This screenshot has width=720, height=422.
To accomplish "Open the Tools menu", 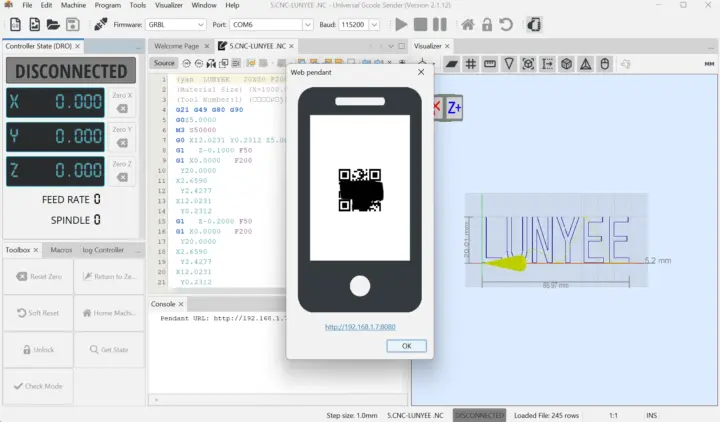I will (137, 5).
